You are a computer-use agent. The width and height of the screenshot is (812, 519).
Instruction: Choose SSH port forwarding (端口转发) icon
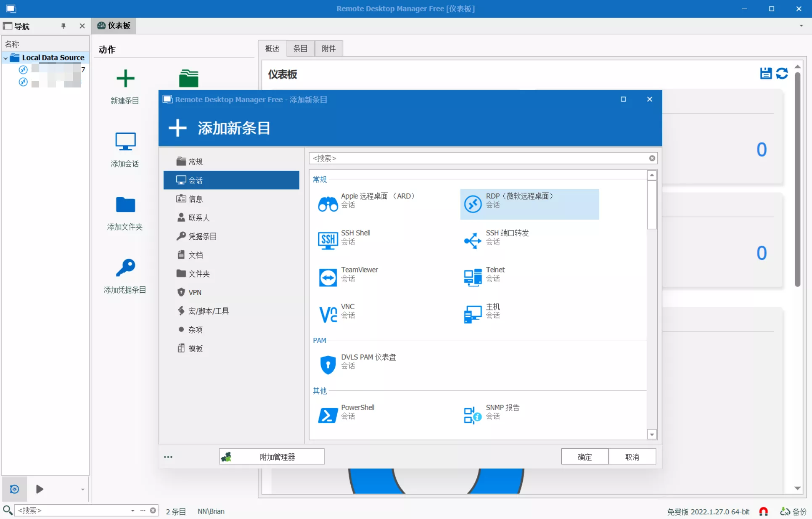coord(473,241)
